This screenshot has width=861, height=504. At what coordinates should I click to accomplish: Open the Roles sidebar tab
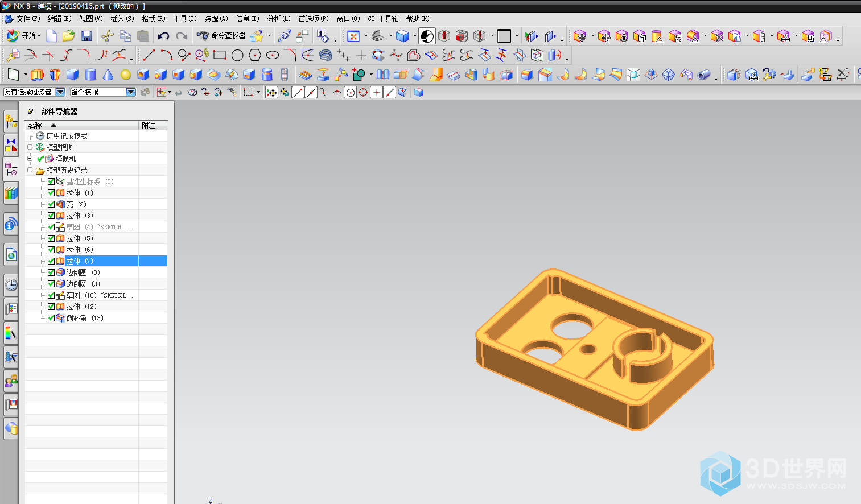tap(11, 380)
